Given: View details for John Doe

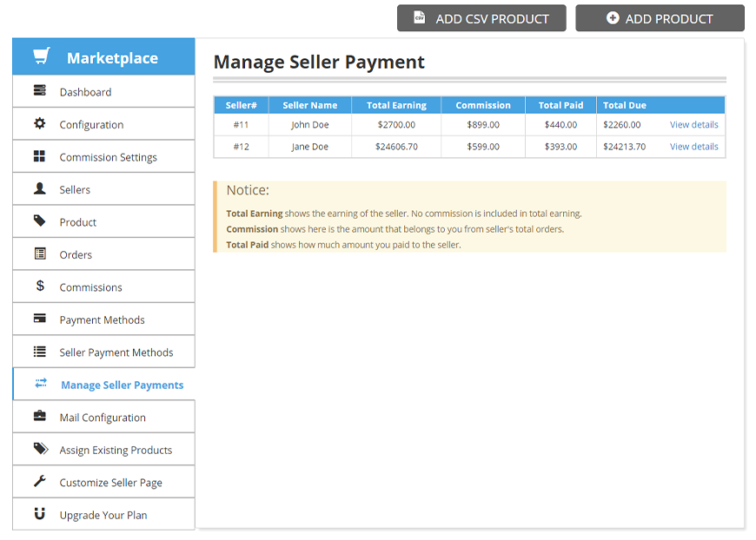Looking at the screenshot, I should click(x=693, y=124).
